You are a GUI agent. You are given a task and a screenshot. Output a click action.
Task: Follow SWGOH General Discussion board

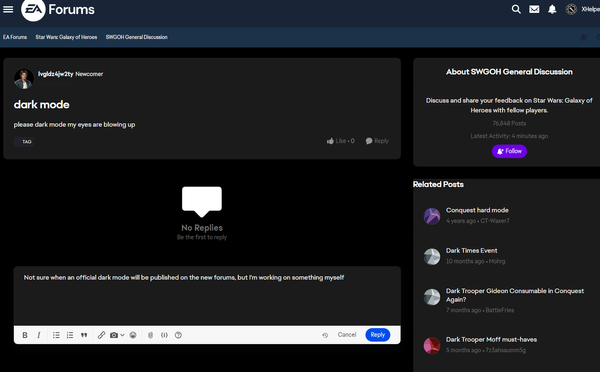[509, 151]
